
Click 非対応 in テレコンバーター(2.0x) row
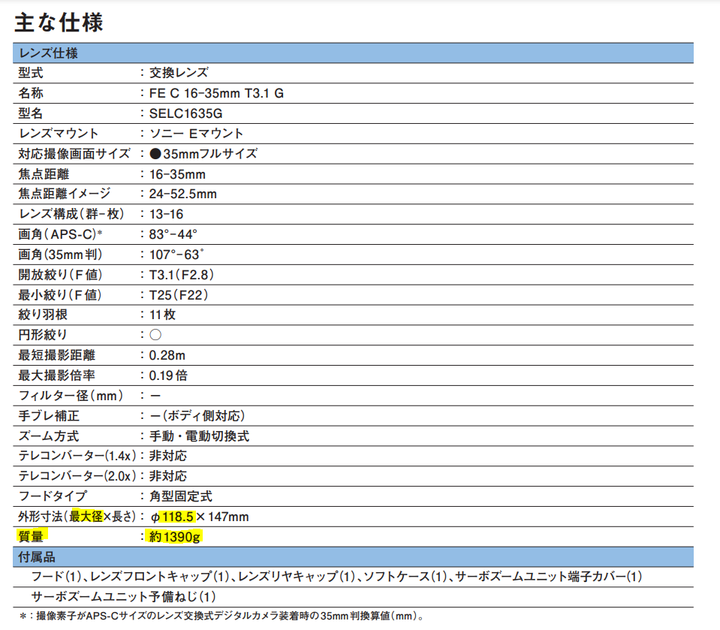click(x=168, y=476)
